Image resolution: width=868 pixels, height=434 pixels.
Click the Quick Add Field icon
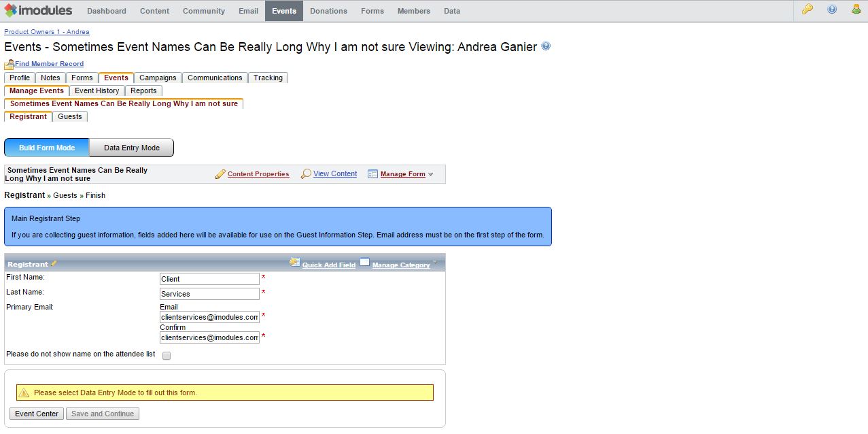294,263
